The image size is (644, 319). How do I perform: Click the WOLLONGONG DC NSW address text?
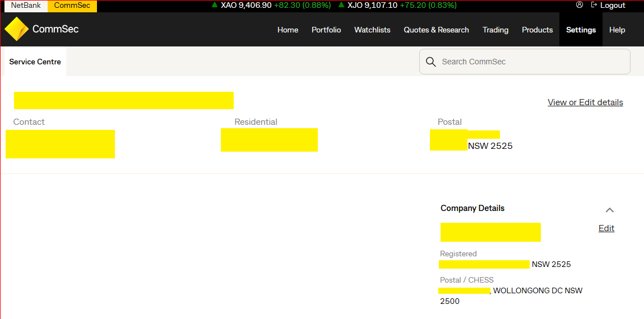[538, 290]
